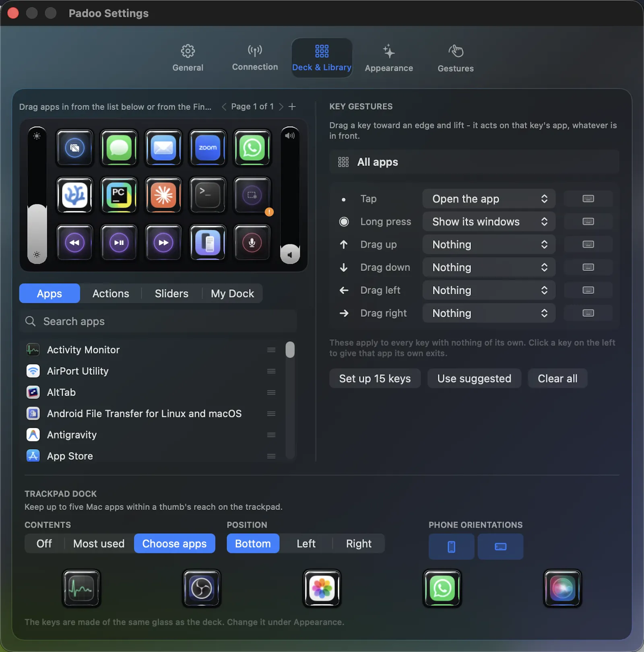Enable portrait phone orientation
The width and height of the screenshot is (644, 652).
click(452, 547)
